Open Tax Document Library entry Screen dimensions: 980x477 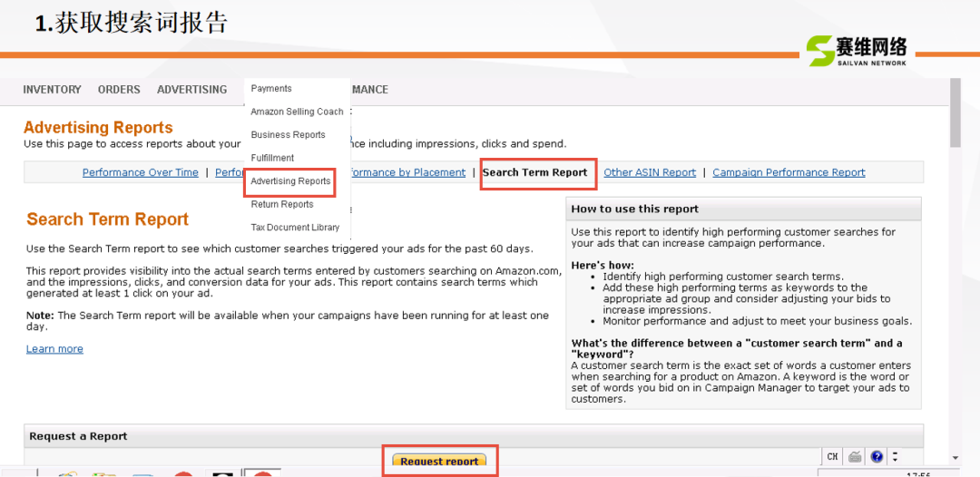coord(295,228)
